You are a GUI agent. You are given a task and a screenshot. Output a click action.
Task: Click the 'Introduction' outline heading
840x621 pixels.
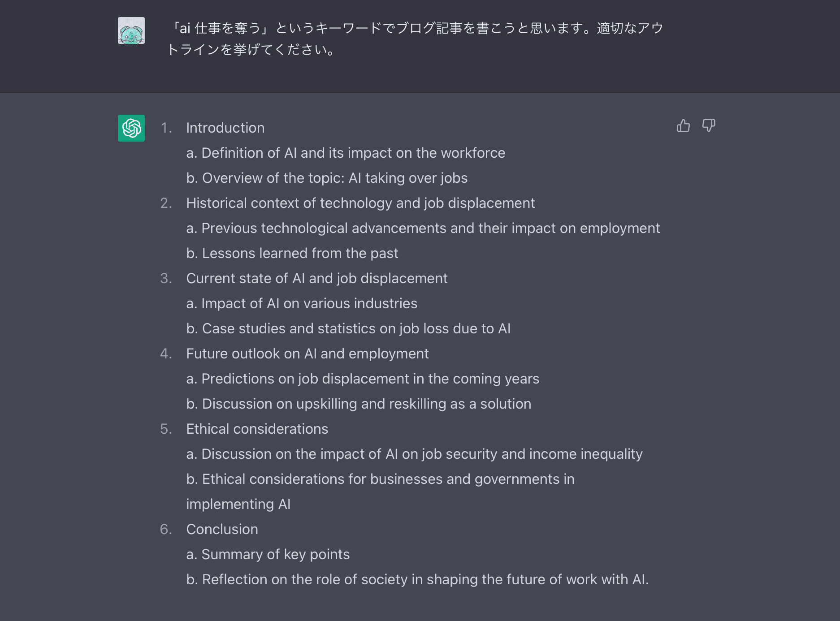coord(225,128)
